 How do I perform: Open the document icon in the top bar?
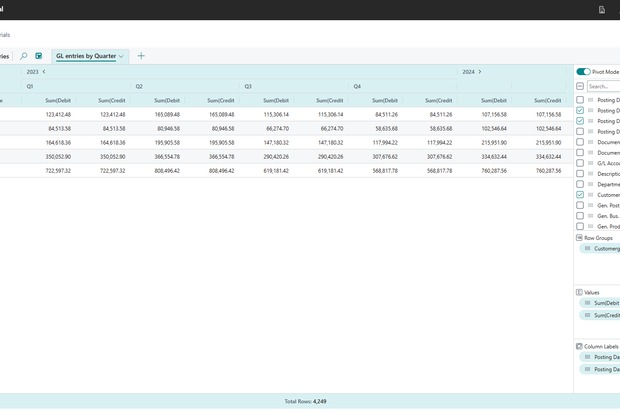click(602, 10)
